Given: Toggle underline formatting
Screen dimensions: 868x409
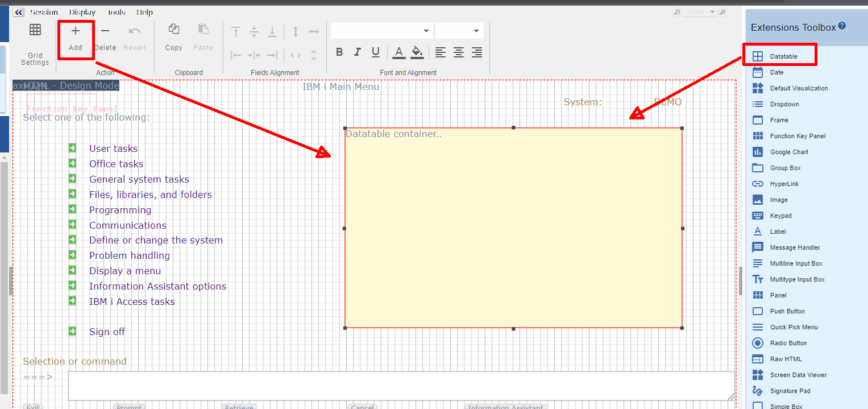Looking at the screenshot, I should pos(375,52).
